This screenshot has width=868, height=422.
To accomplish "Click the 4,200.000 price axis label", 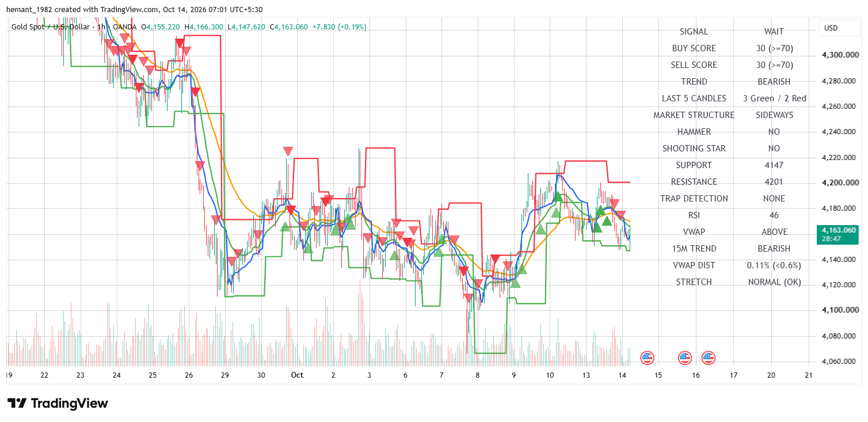I will (840, 183).
